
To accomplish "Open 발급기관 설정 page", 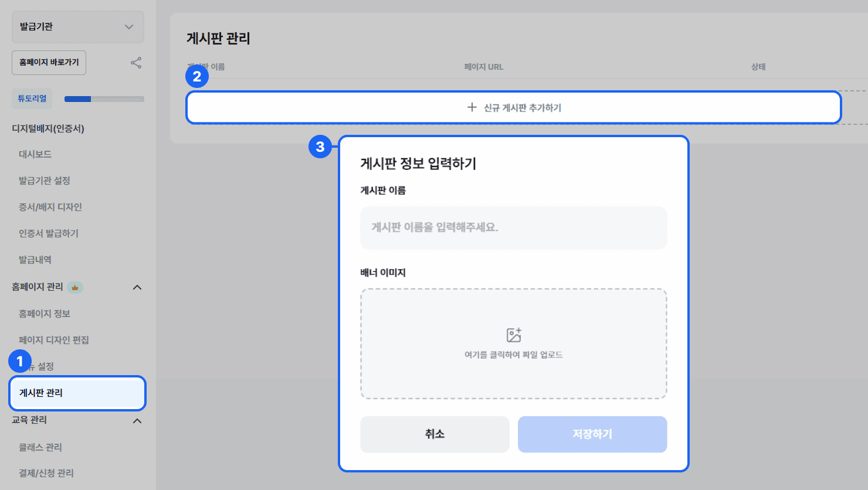I will [x=45, y=181].
